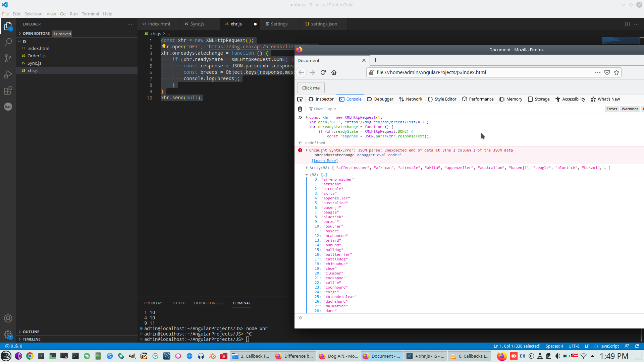Open the Terminal menu

pyautogui.click(x=90, y=14)
